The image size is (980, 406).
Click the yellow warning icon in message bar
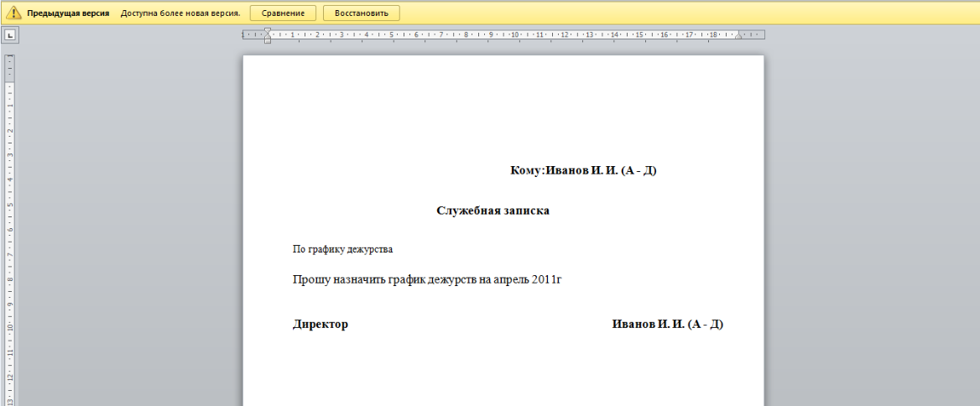tap(13, 13)
